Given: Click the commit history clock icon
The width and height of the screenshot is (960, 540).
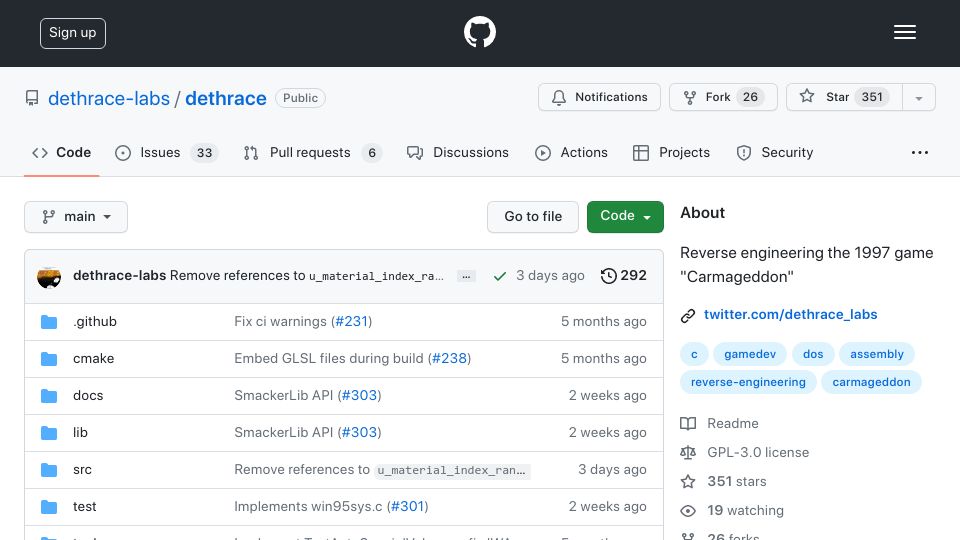Looking at the screenshot, I should click(x=608, y=276).
